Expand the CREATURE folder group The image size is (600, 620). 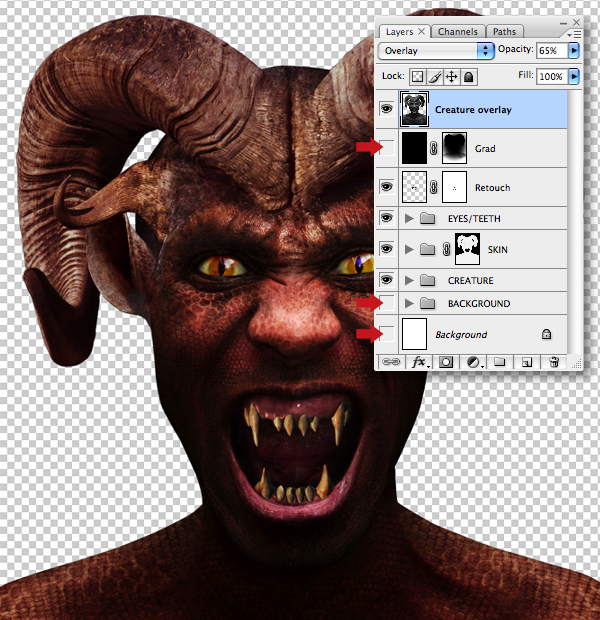[409, 280]
